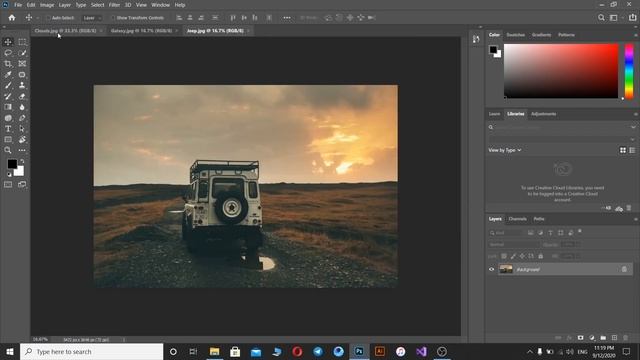This screenshot has height=360, width=640.
Task: Switch to the Swatches tab
Action: pyautogui.click(x=516, y=35)
